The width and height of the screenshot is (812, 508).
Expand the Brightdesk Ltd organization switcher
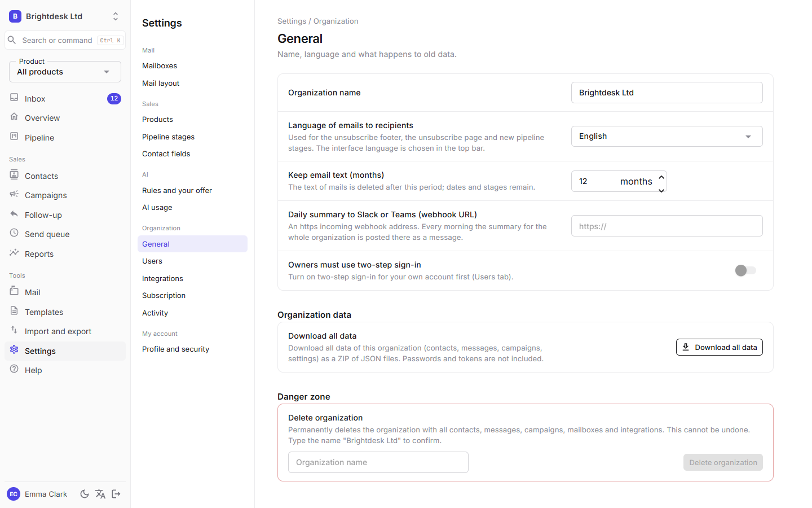pyautogui.click(x=116, y=16)
